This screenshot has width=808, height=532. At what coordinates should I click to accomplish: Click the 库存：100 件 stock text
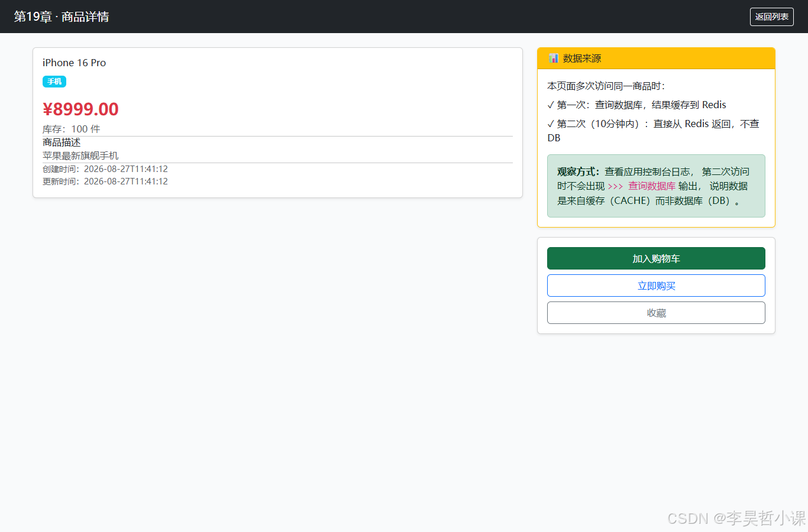[72, 129]
